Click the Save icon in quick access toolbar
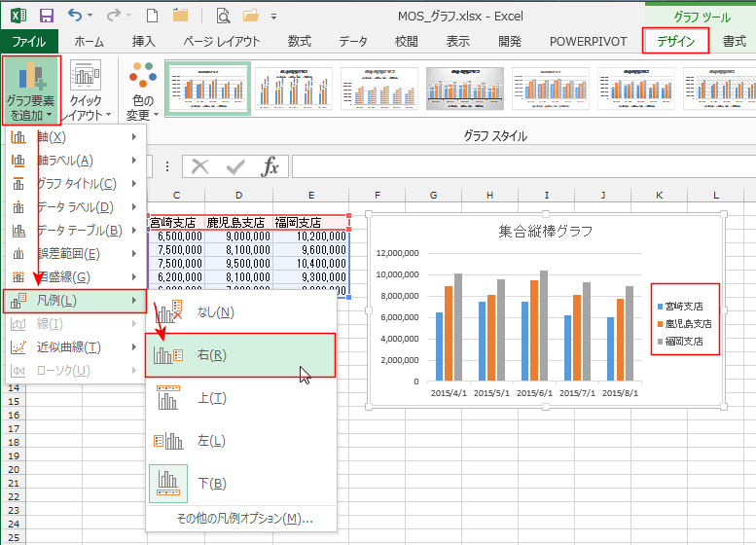The image size is (756, 545). point(47,17)
